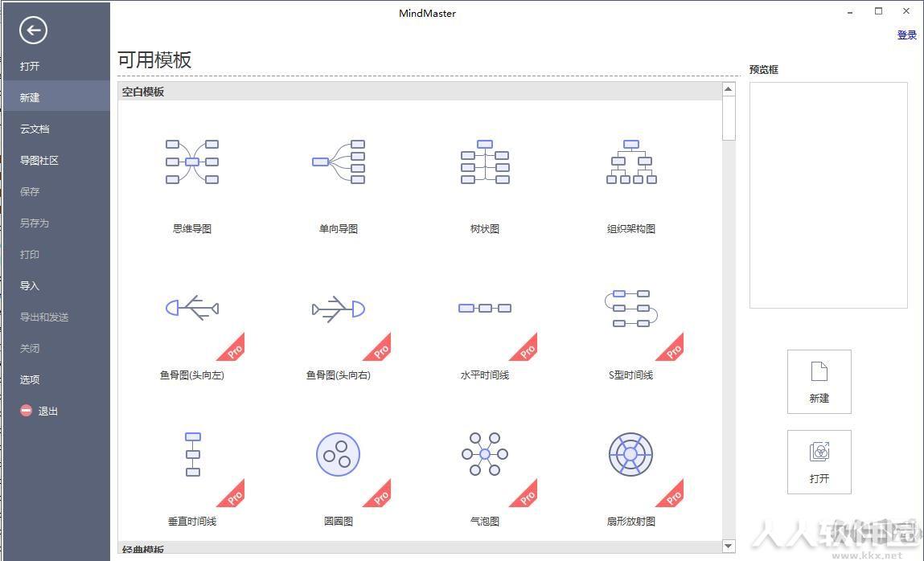
Task: Click the empty 预览框 preview pane
Action: [828, 195]
